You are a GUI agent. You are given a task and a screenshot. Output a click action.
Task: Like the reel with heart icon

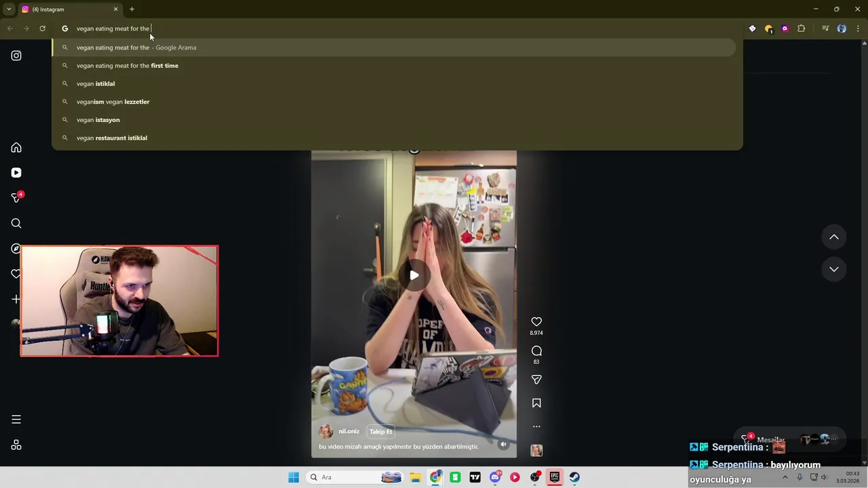[536, 322]
